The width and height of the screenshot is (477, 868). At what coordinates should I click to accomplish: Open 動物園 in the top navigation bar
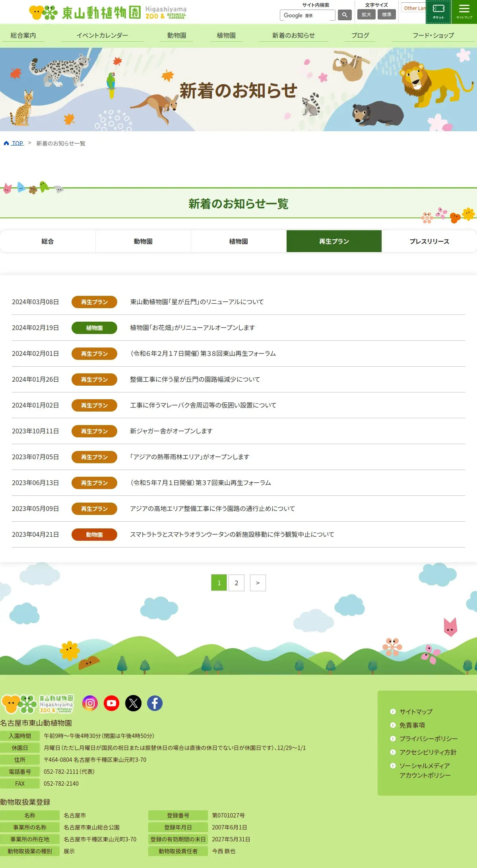[176, 35]
